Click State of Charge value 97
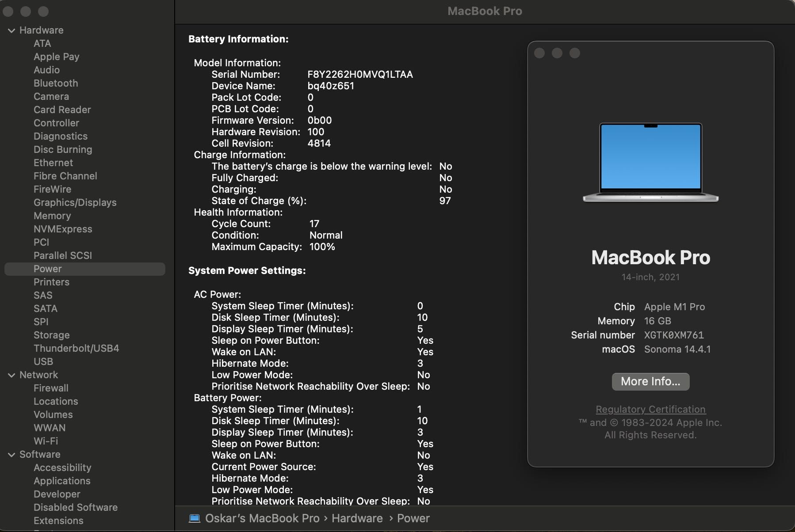 pos(445,201)
